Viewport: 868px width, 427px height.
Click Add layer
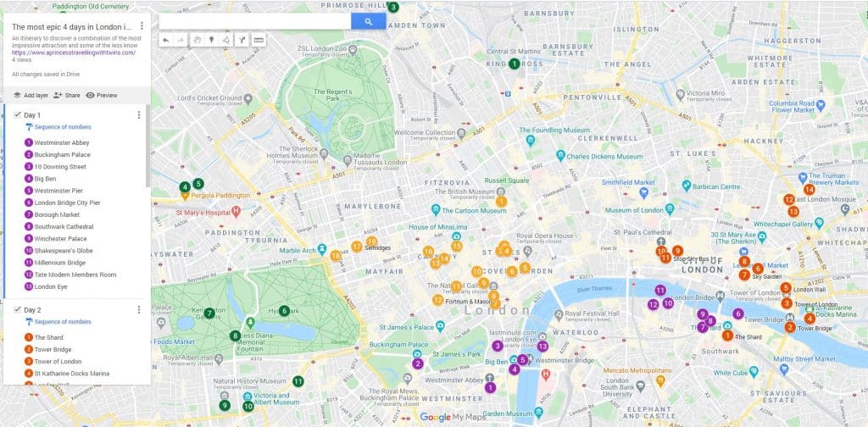click(31, 95)
